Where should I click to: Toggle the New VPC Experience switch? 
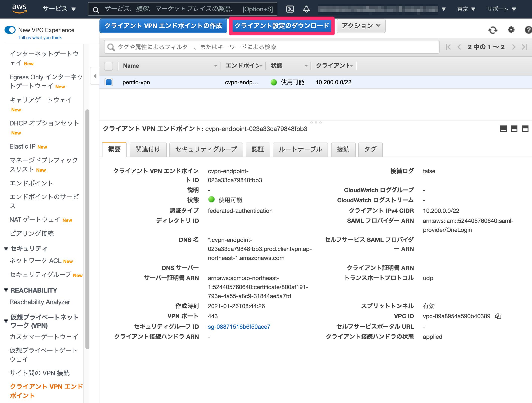(x=10, y=30)
